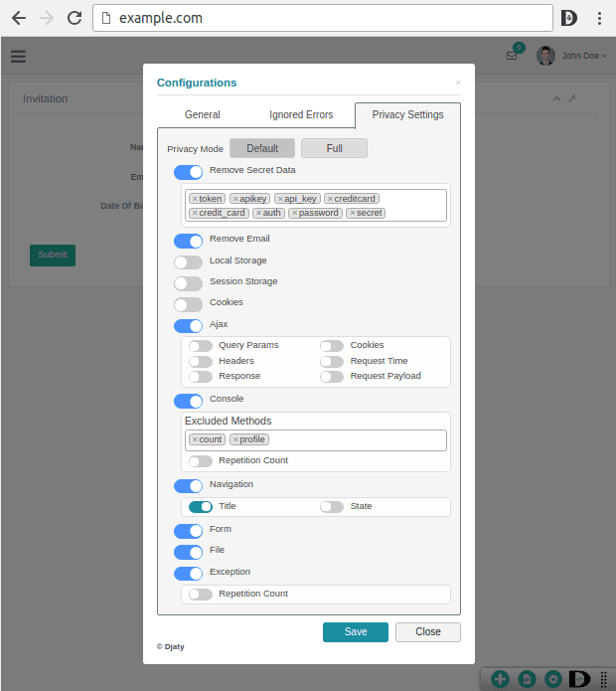The width and height of the screenshot is (616, 691).
Task: Switch to the General tab
Action: (x=203, y=115)
